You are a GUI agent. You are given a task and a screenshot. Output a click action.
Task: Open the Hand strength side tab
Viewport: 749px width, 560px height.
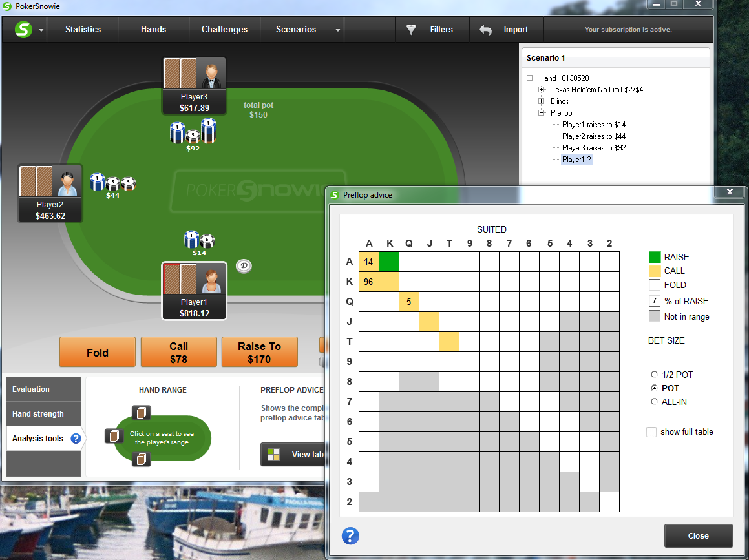[43, 414]
